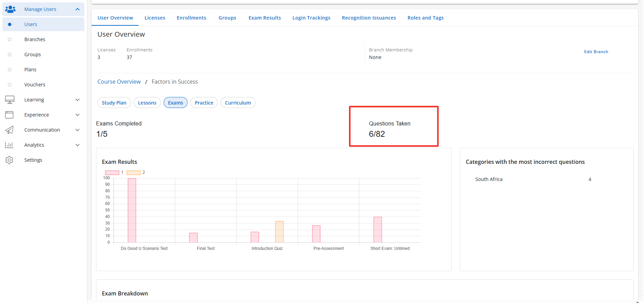644x303 pixels.
Task: Expand the Learning menu chevron
Action: pos(77,100)
